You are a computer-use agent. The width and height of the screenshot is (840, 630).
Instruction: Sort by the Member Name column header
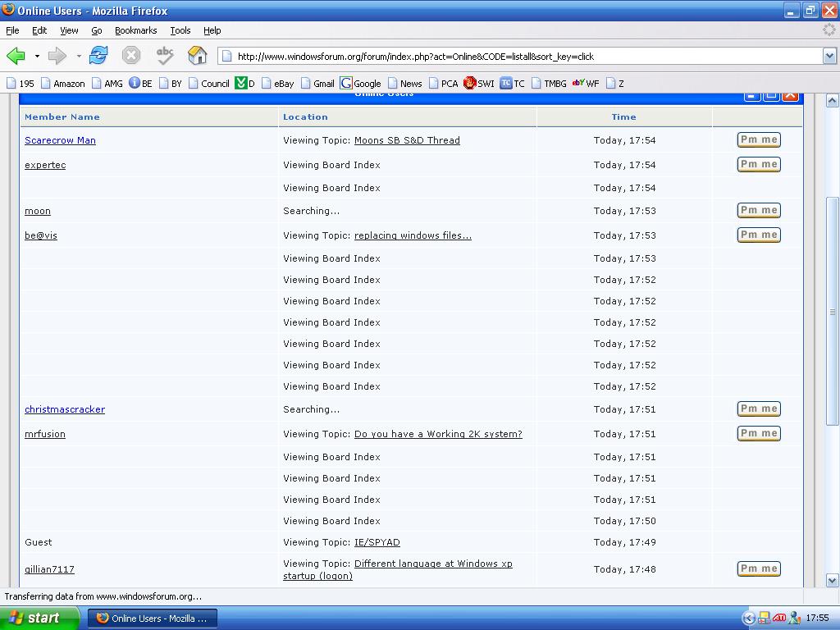pyautogui.click(x=62, y=116)
